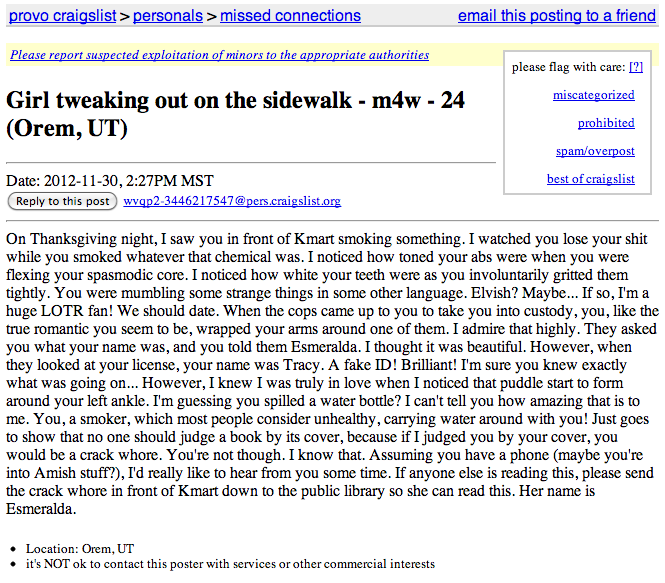The width and height of the screenshot is (665, 583).
Task: Flag the post as prohibited
Action: pos(606,123)
